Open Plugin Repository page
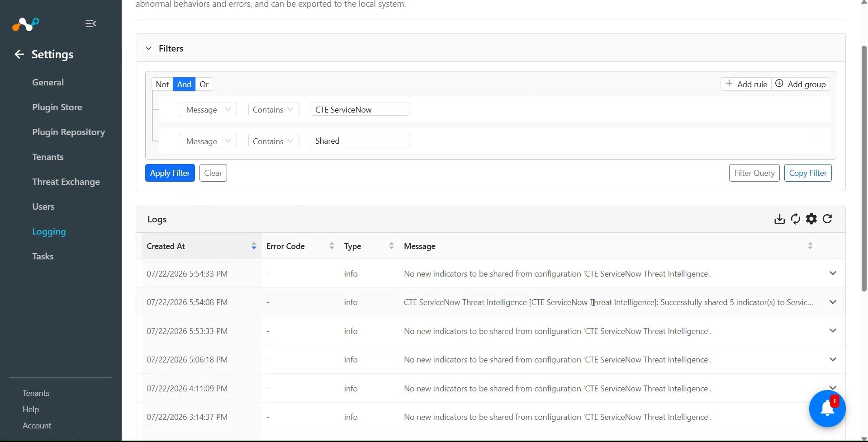This screenshot has height=442, width=868. coord(69,132)
